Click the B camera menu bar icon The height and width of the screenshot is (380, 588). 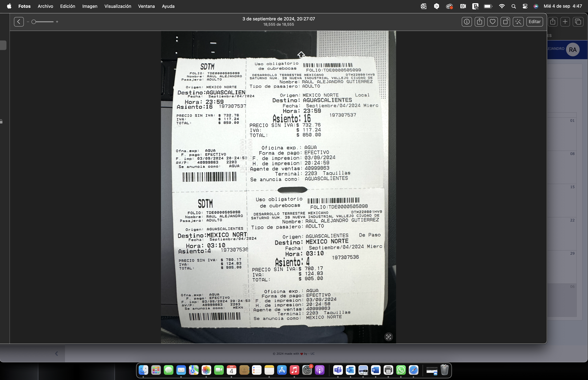click(463, 6)
